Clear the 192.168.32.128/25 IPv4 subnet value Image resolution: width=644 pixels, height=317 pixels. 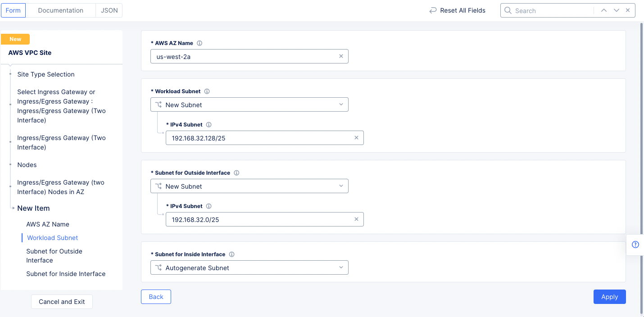[x=356, y=137]
